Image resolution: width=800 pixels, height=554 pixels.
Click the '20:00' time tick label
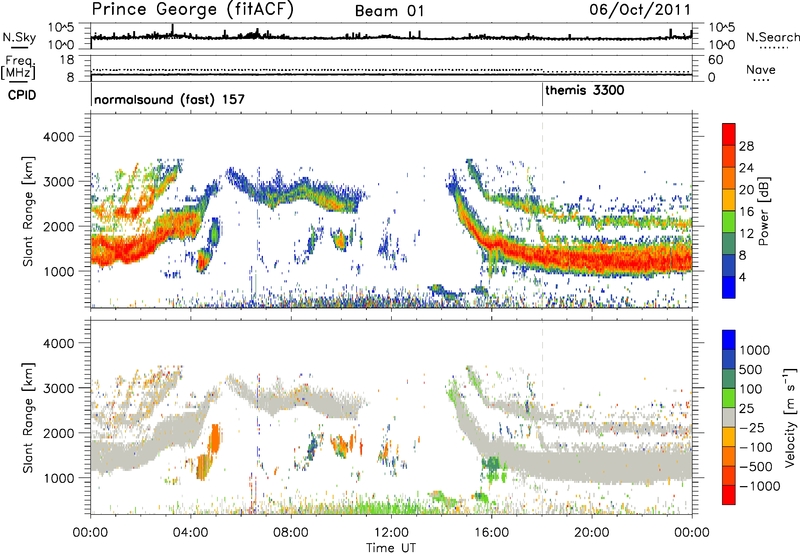591,533
